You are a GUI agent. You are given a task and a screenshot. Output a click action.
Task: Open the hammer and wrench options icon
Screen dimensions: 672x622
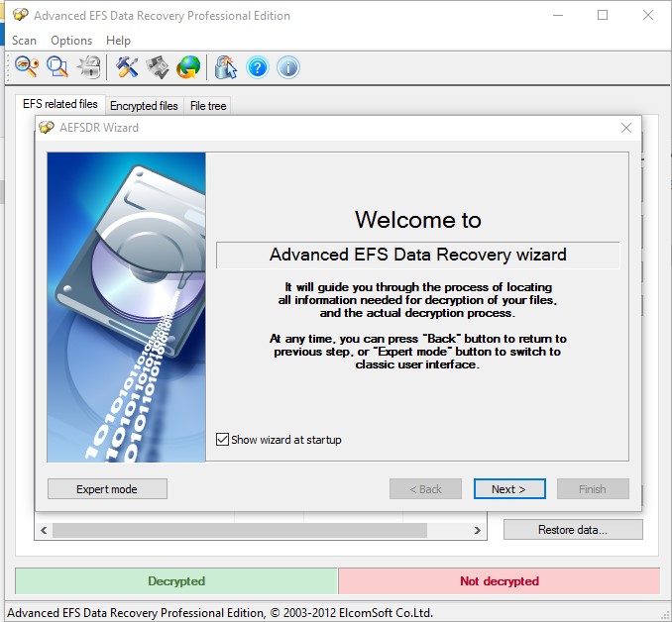pyautogui.click(x=127, y=67)
